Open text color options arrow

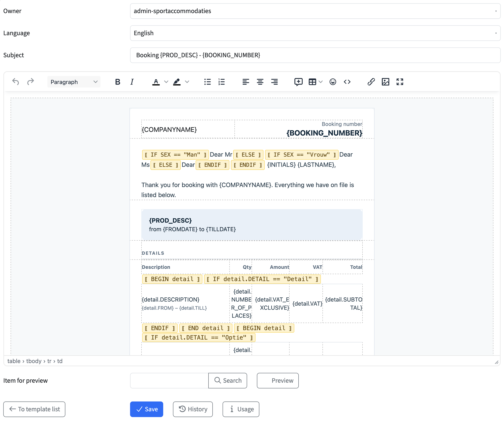[x=166, y=82]
